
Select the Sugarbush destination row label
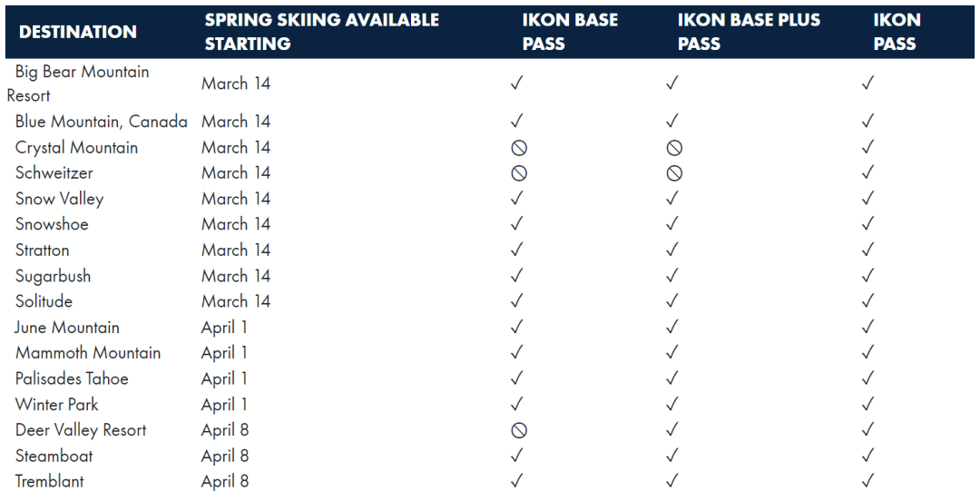click(53, 276)
